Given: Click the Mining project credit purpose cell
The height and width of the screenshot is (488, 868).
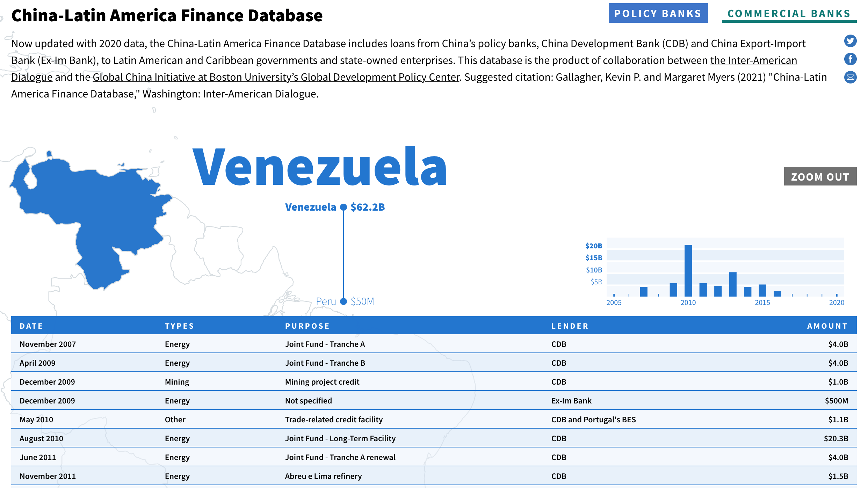Looking at the screenshot, I should point(322,382).
